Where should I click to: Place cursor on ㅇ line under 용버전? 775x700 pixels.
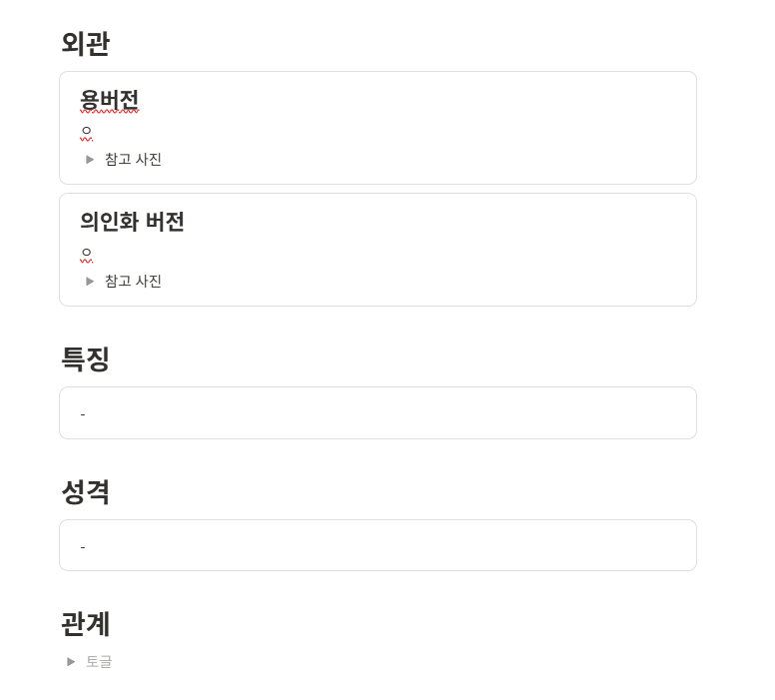87,131
